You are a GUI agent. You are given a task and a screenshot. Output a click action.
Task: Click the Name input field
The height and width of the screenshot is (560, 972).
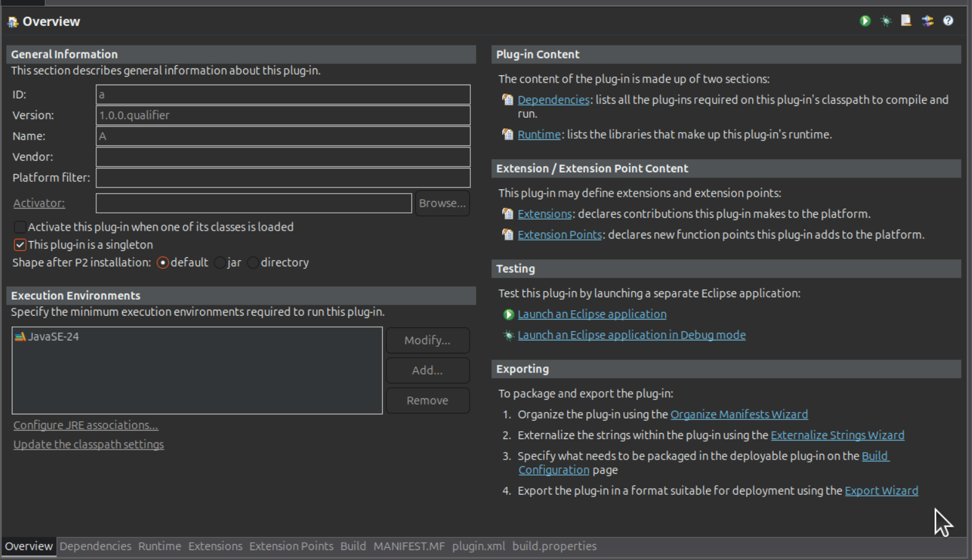(x=283, y=136)
